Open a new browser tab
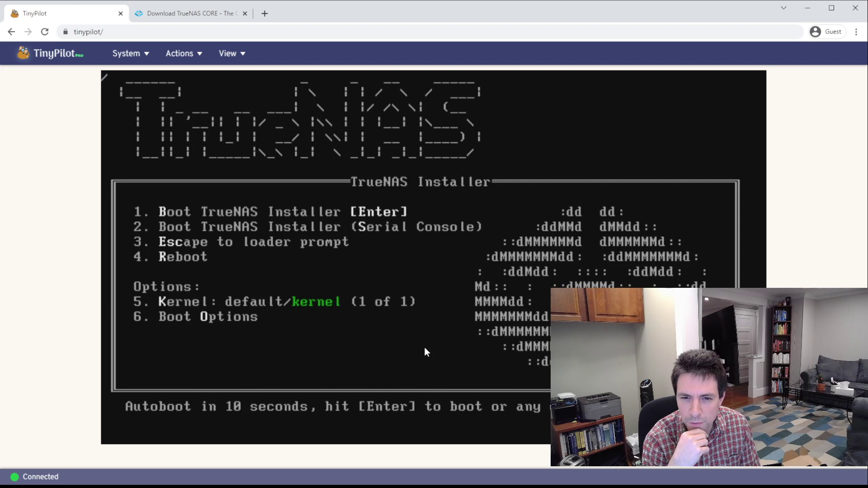This screenshot has height=488, width=868. tap(264, 14)
